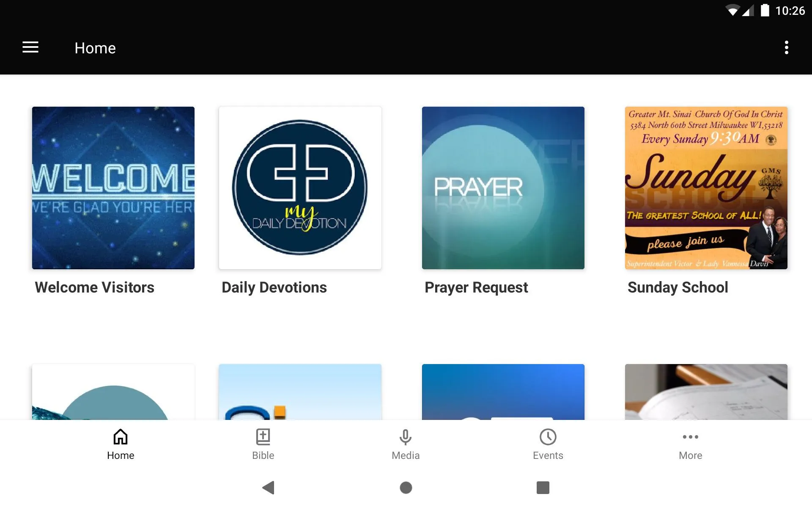Image resolution: width=812 pixels, height=508 pixels.
Task: Select the Prayer Request label
Action: 476,287
